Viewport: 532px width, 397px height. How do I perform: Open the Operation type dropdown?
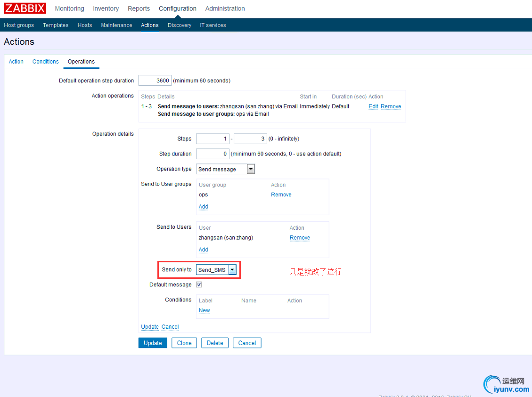225,169
